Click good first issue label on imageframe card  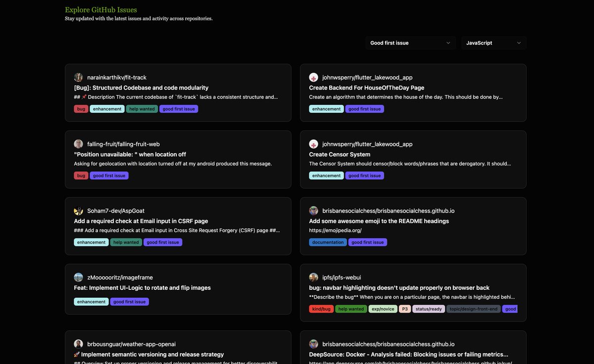point(129,302)
